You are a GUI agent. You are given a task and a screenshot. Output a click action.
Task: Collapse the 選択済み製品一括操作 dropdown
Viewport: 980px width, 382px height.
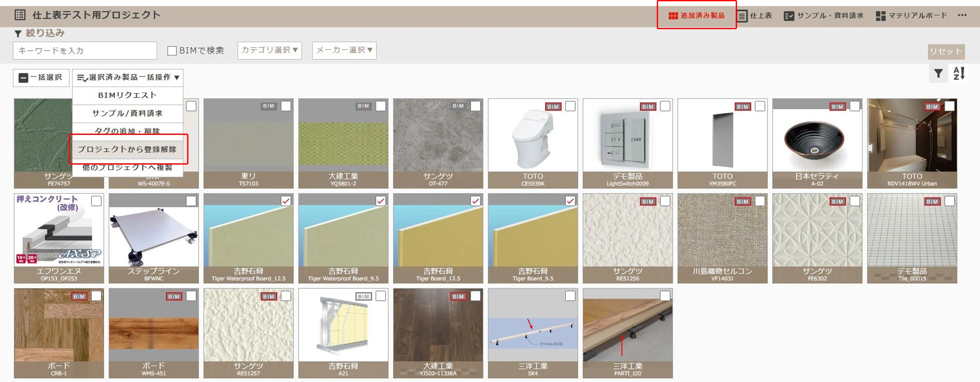pos(128,78)
